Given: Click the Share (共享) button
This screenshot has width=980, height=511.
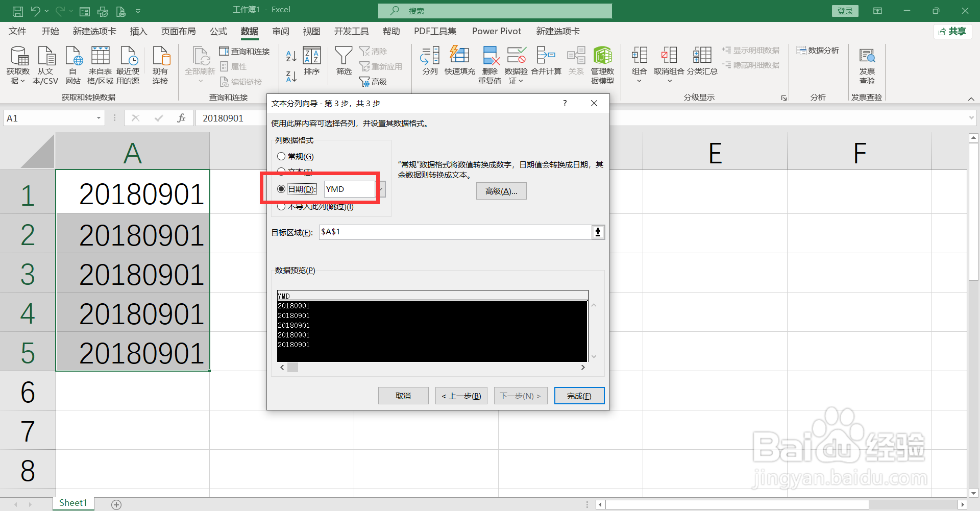Looking at the screenshot, I should click(x=952, y=31).
